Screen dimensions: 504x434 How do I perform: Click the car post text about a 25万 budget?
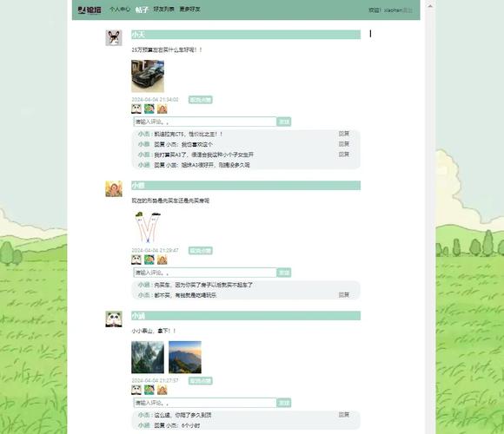[167, 50]
